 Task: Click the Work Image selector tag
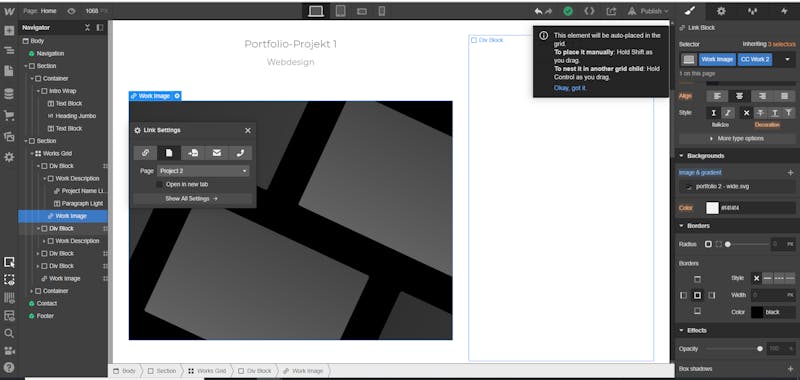click(x=717, y=60)
